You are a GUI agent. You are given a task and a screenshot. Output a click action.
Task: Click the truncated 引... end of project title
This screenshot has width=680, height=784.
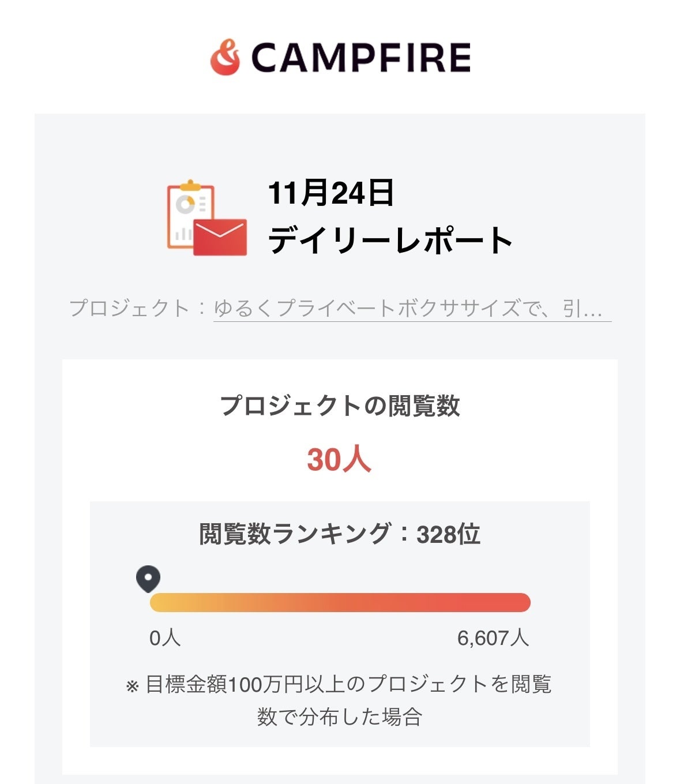[583, 309]
